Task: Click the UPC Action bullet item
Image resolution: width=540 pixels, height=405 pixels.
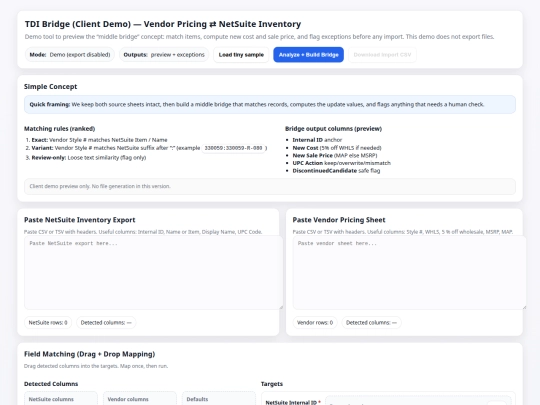Action: [x=341, y=163]
